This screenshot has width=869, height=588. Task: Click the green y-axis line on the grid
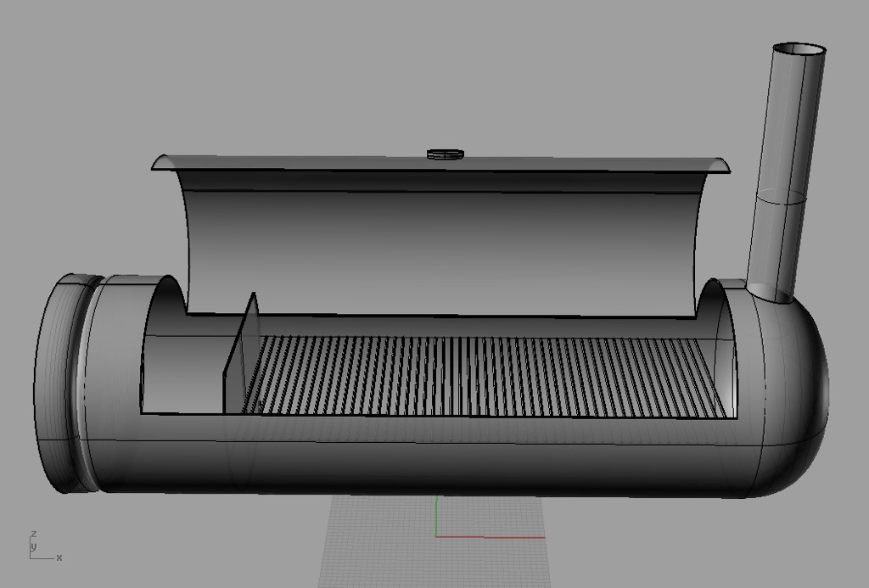point(437,517)
